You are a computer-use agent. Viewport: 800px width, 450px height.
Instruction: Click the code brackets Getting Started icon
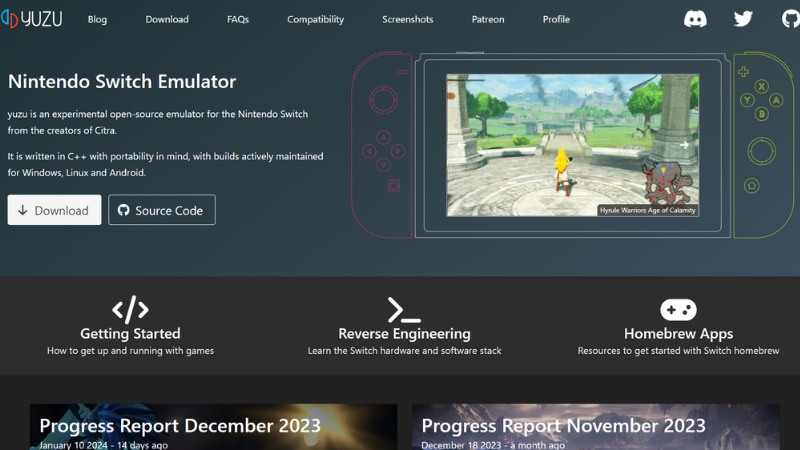click(130, 309)
